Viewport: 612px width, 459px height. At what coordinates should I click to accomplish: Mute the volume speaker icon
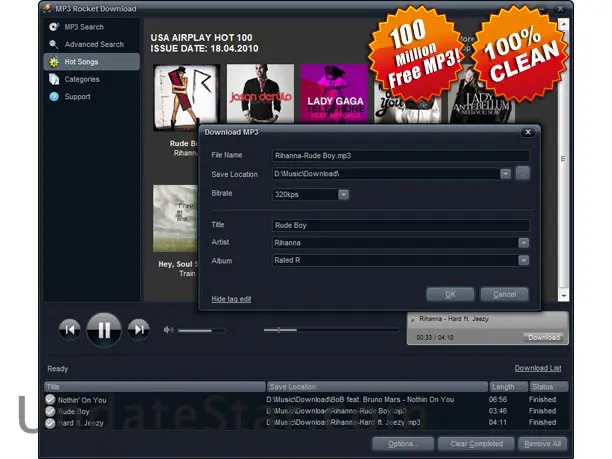(x=169, y=329)
